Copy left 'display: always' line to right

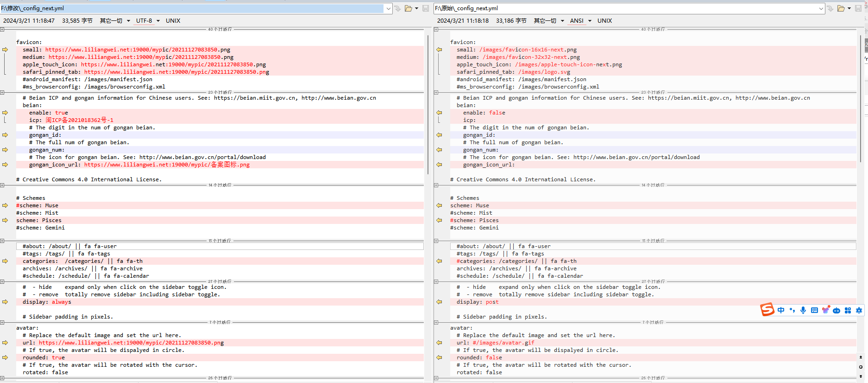[5, 302]
